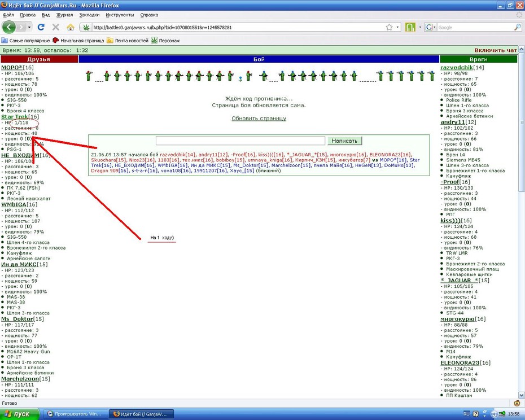Open the Персонаж bookmark
Image resolution: width=525 pixels, height=420 pixels.
coord(165,41)
